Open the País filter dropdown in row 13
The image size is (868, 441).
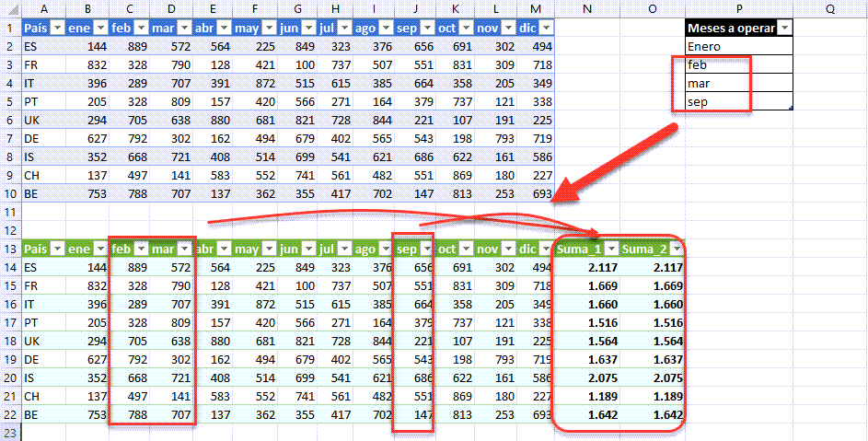58,250
